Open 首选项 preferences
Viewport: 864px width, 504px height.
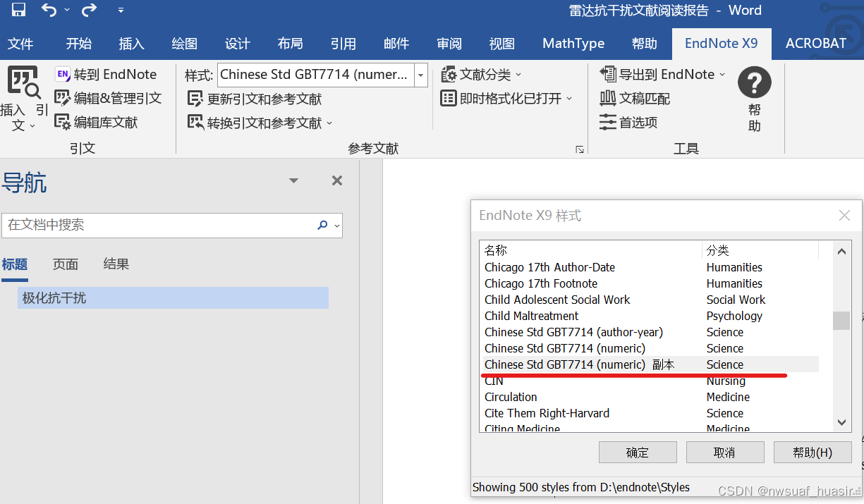tap(628, 122)
